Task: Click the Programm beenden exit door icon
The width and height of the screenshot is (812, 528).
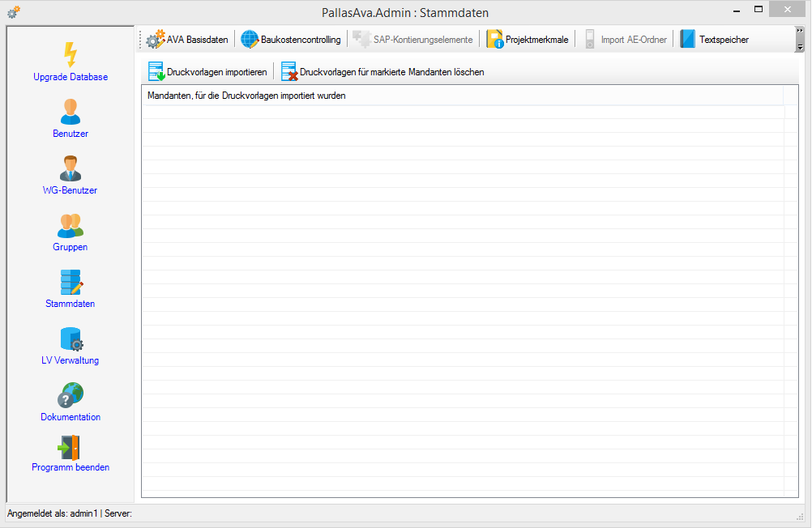Action: (x=68, y=448)
